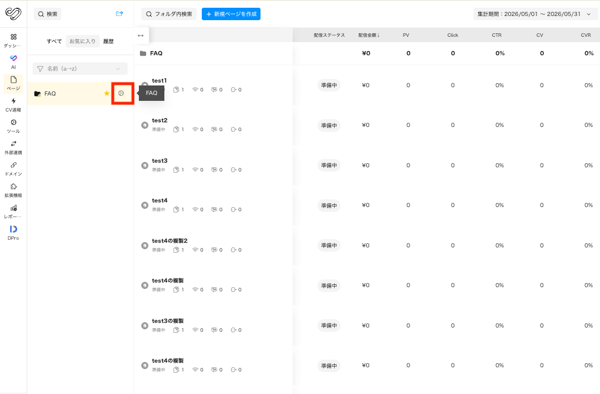The width and height of the screenshot is (600, 394).
Task: Click the PV icon in test3の複製 row
Action: (195, 330)
